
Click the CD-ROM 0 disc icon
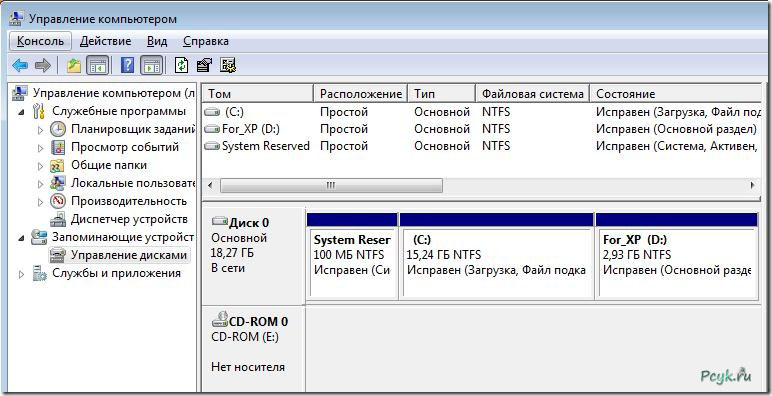click(x=220, y=320)
